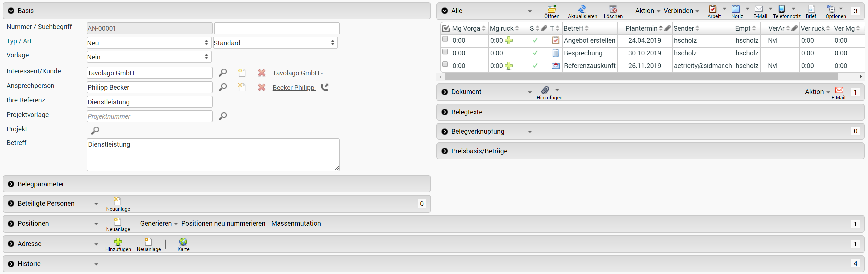
Task: Open the Verbinden menu
Action: pyautogui.click(x=681, y=11)
